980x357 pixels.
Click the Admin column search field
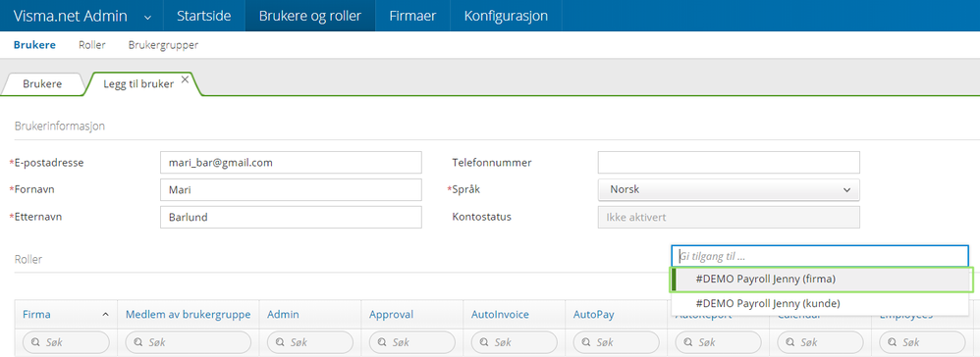pos(310,342)
